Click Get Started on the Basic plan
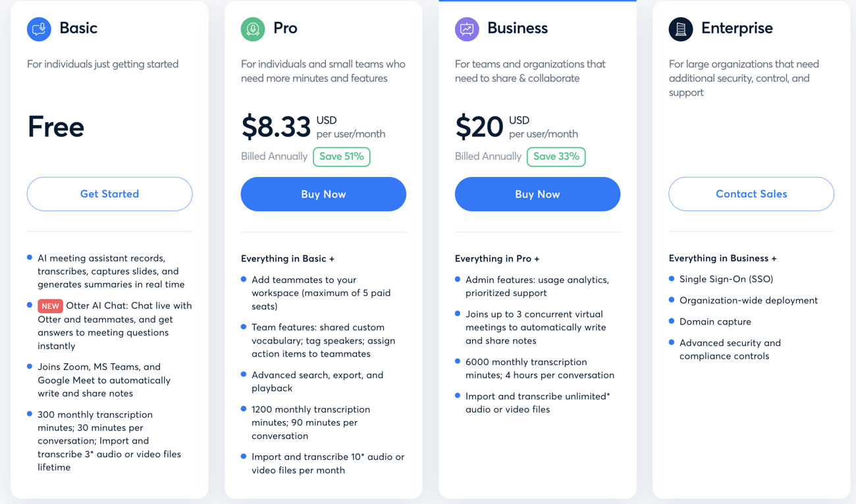Image resolution: width=856 pixels, height=504 pixels. click(109, 193)
